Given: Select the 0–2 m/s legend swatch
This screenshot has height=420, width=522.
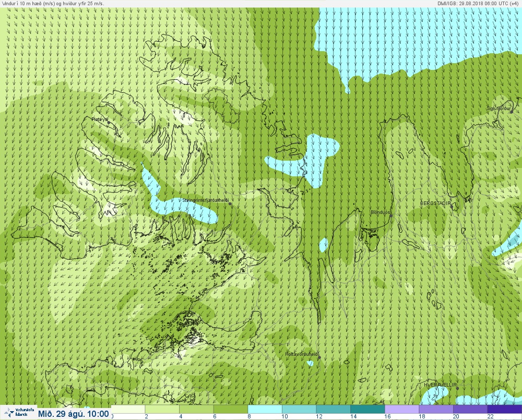Looking at the screenshot, I should coord(128,409).
